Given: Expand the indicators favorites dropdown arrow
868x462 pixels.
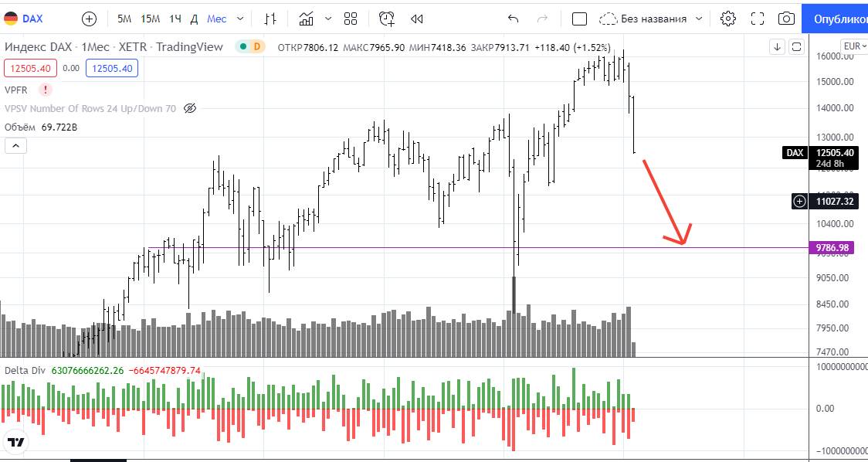Looking at the screenshot, I should [328, 19].
